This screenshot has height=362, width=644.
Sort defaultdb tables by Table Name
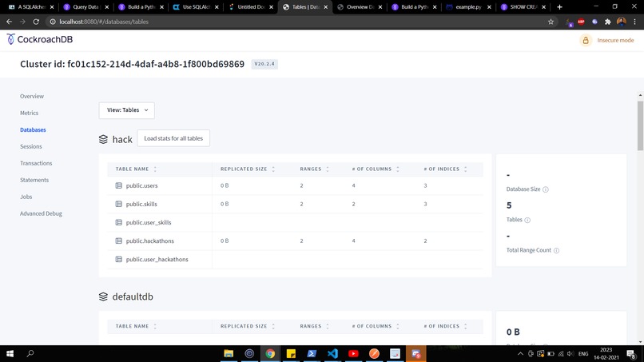[136, 326]
